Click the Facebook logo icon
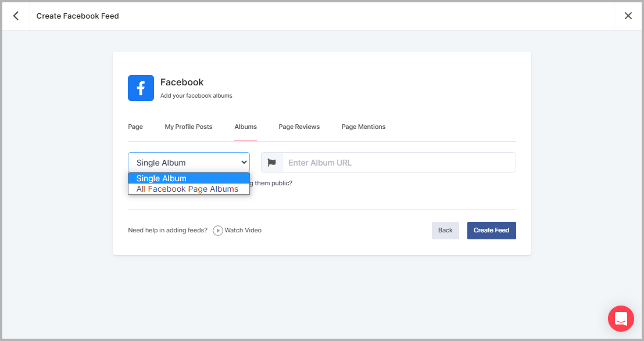The width and height of the screenshot is (644, 341). 141,88
